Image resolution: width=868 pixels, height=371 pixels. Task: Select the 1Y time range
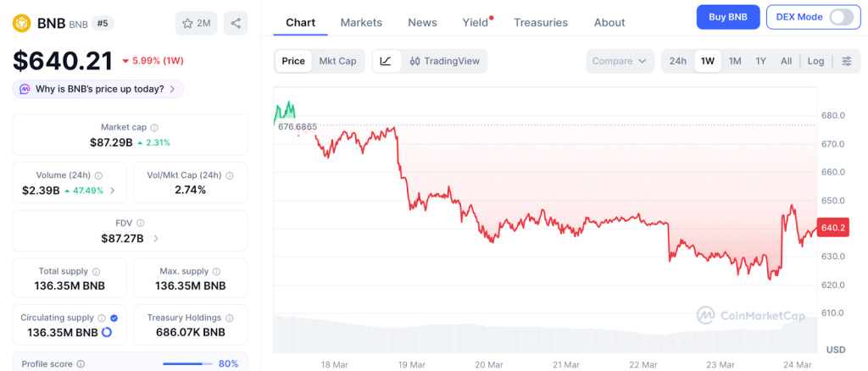tap(761, 61)
